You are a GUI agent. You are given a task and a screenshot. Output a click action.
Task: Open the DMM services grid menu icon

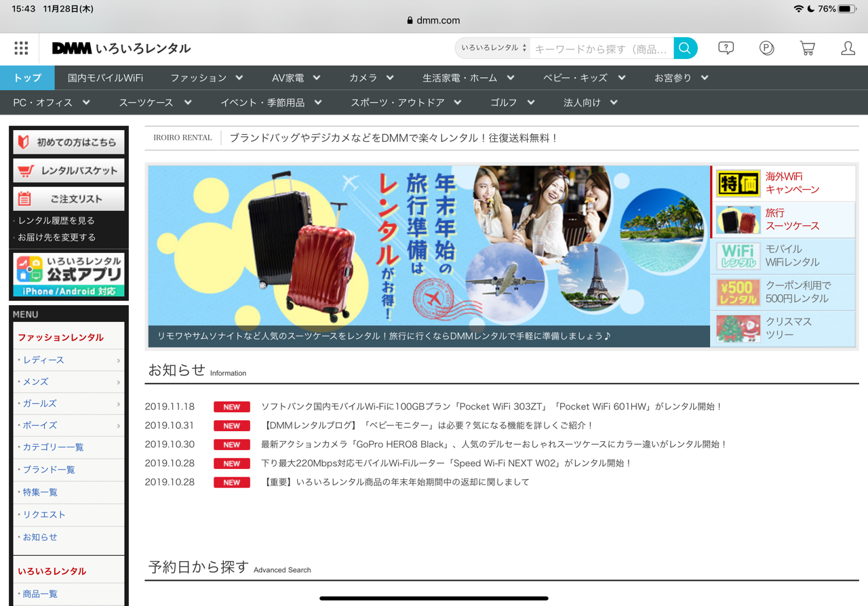(x=21, y=48)
